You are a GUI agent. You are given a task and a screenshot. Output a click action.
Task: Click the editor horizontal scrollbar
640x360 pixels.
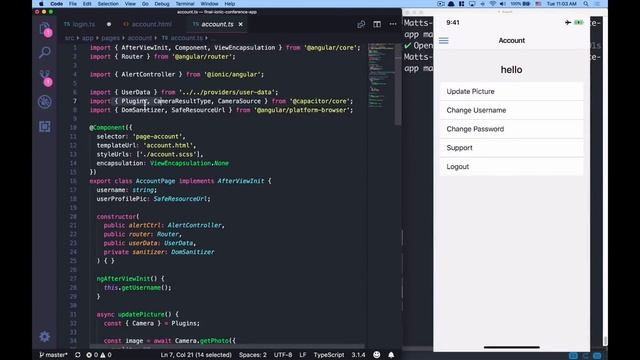coord(227,347)
